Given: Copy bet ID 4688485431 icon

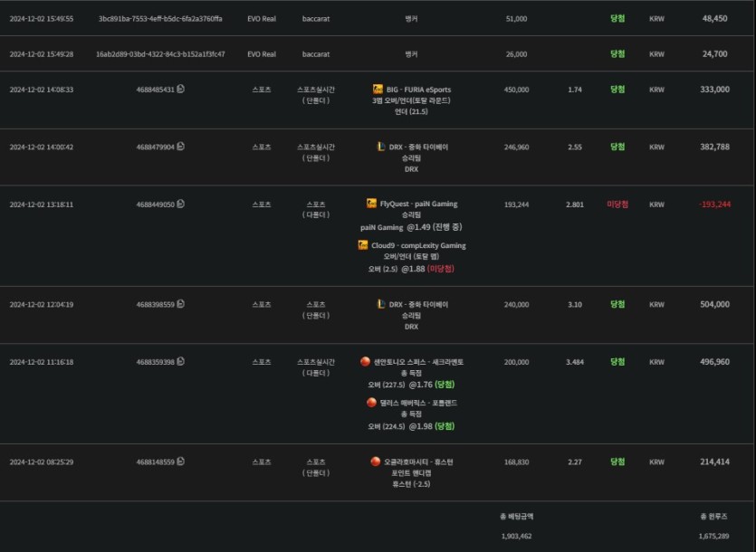Looking at the screenshot, I should (x=181, y=90).
